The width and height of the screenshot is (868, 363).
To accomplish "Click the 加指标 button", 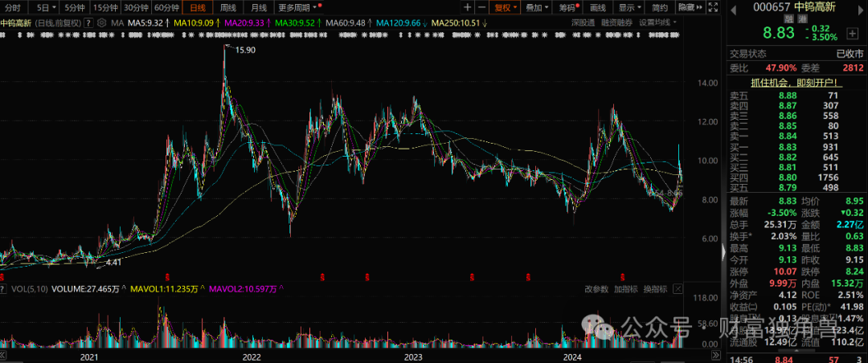I will (625, 289).
